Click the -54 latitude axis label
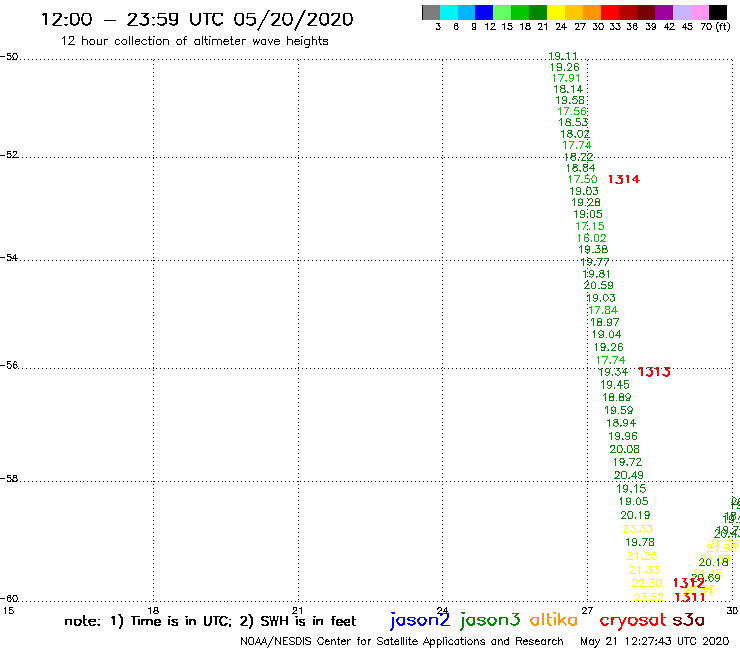This screenshot has width=740, height=650. [x=8, y=258]
